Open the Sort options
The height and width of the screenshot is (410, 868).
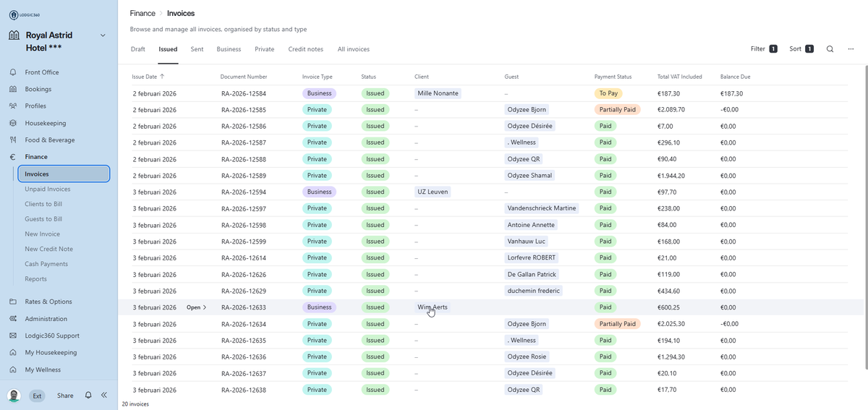click(x=801, y=49)
